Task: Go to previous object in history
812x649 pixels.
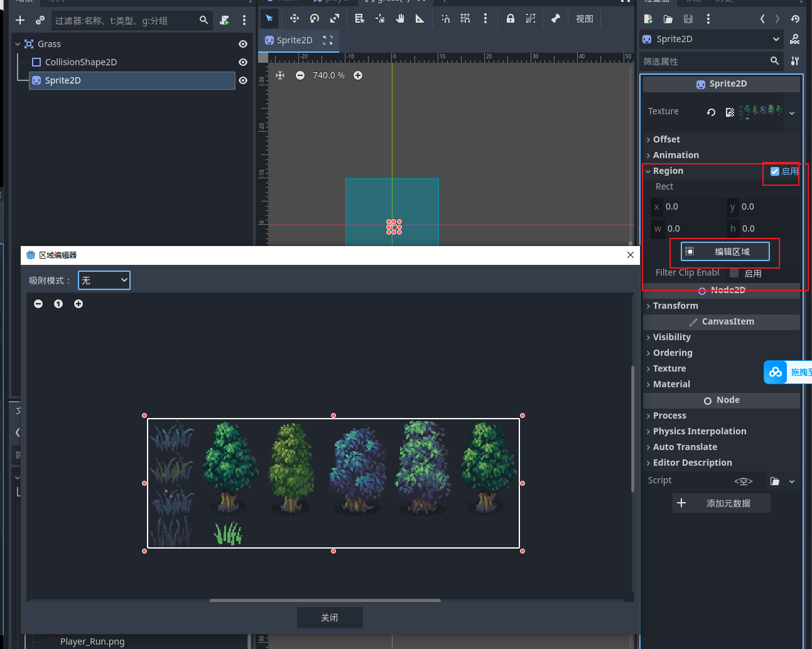Action: pos(762,19)
